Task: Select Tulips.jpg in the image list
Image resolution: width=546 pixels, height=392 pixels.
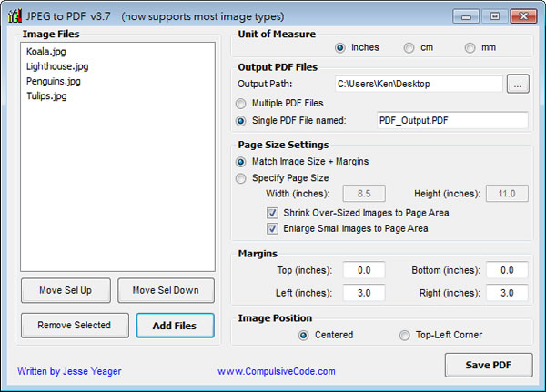Action: pyautogui.click(x=46, y=96)
